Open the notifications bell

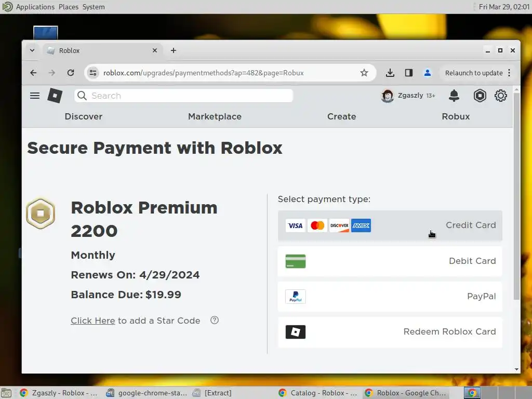pos(454,96)
